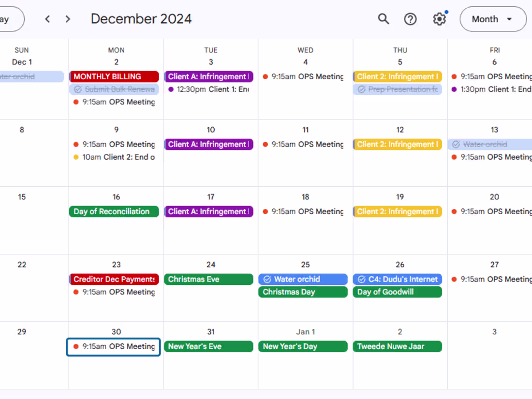532x399 pixels.
Task: Open completed Submit Bulk Renewal task
Action: 114,89
